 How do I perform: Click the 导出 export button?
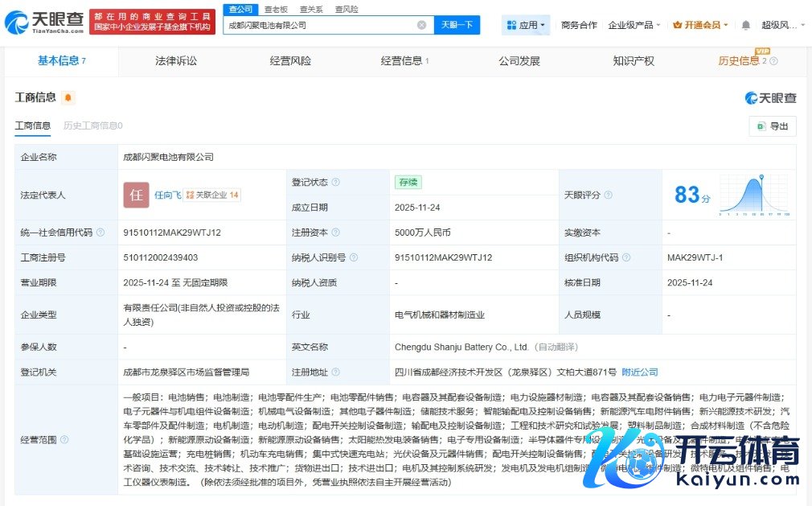pos(773,126)
